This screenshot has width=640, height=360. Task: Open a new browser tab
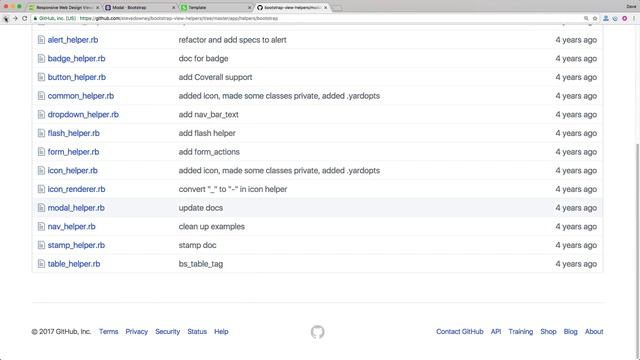tap(338, 8)
